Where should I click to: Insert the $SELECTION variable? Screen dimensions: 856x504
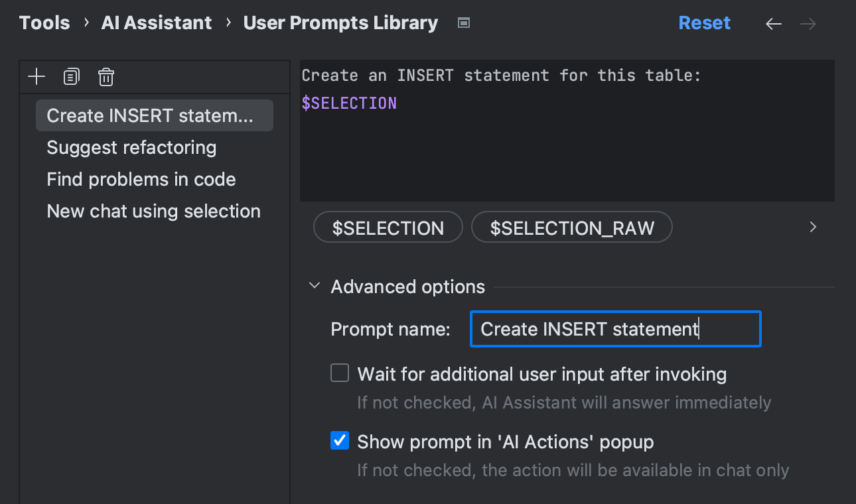click(388, 227)
